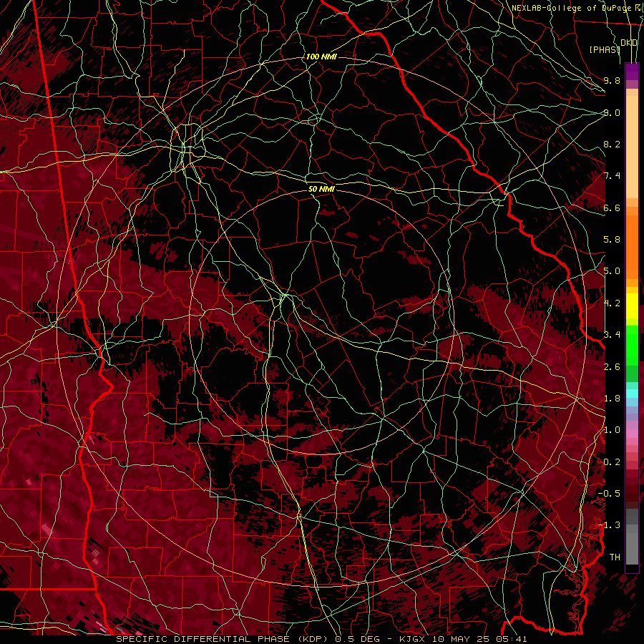Click the "10 MAY 25 05:41" timestamp
The height and width of the screenshot is (644, 644).
pos(479,639)
